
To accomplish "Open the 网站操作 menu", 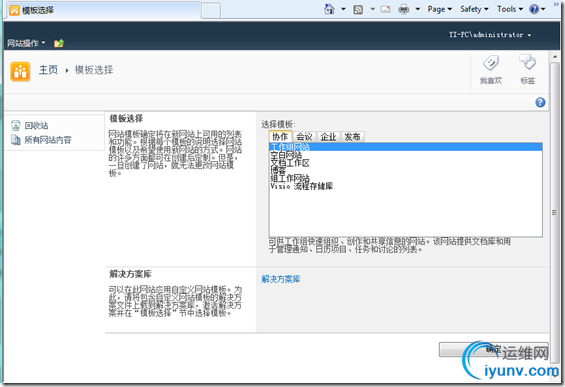I will click(x=26, y=43).
